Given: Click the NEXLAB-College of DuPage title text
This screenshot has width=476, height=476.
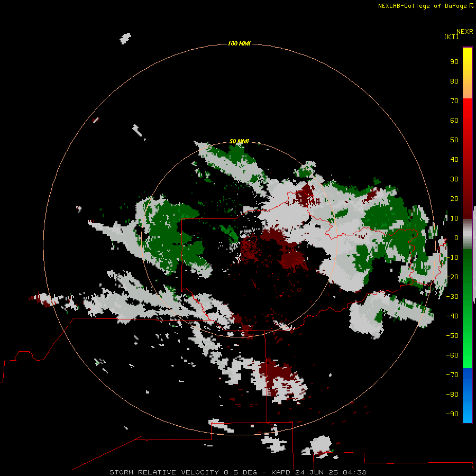Looking at the screenshot, I should tap(423, 6).
